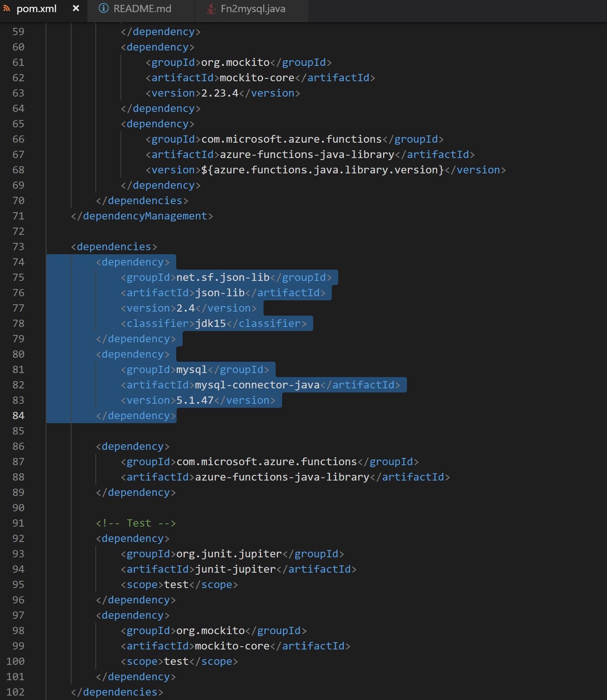The width and height of the screenshot is (607, 700).
Task: Click closing dependencies tag on line 102
Action: (117, 692)
